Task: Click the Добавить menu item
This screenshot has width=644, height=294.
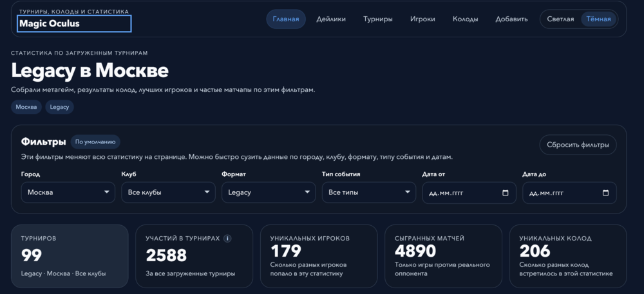Action: coord(512,19)
